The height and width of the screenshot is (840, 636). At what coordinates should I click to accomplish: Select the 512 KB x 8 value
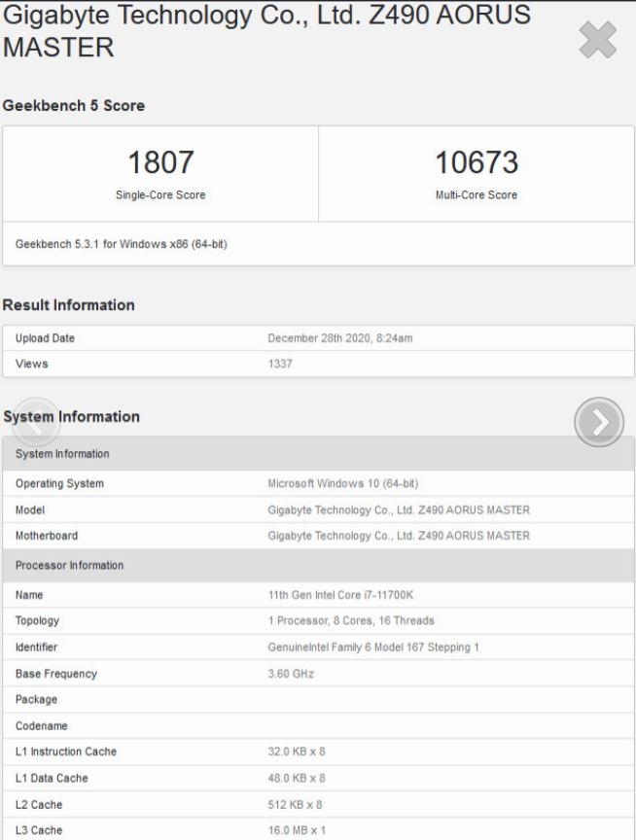[x=295, y=805]
